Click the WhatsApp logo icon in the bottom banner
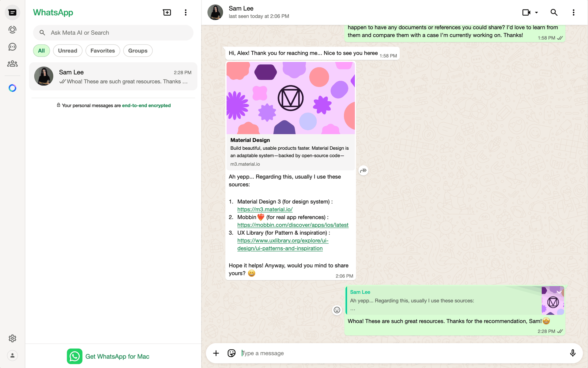Image resolution: width=588 pixels, height=368 pixels. click(74, 356)
